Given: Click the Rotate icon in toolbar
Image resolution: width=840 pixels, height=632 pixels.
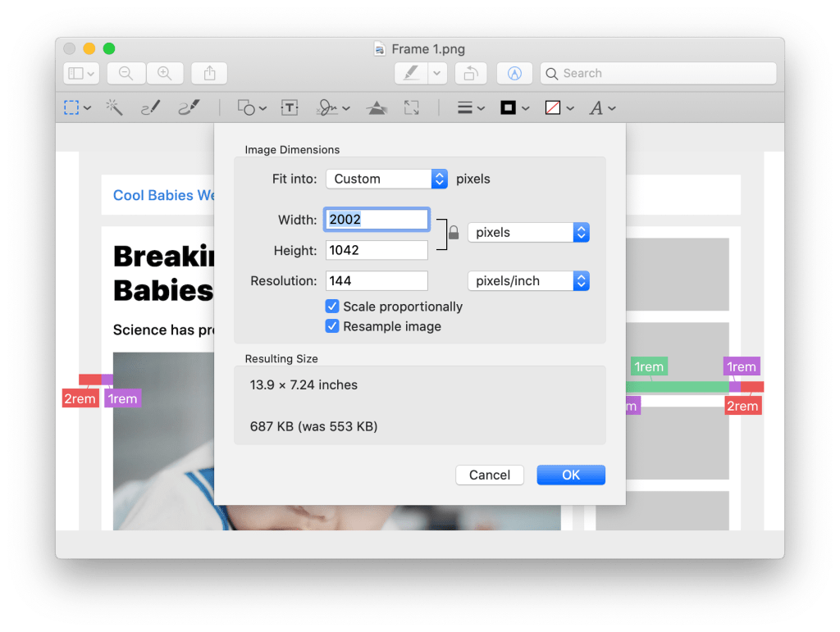Looking at the screenshot, I should coord(471,73).
